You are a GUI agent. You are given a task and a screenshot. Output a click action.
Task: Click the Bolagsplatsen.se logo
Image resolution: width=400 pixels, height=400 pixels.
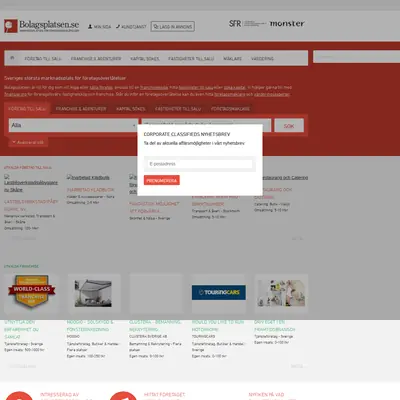[42, 26]
